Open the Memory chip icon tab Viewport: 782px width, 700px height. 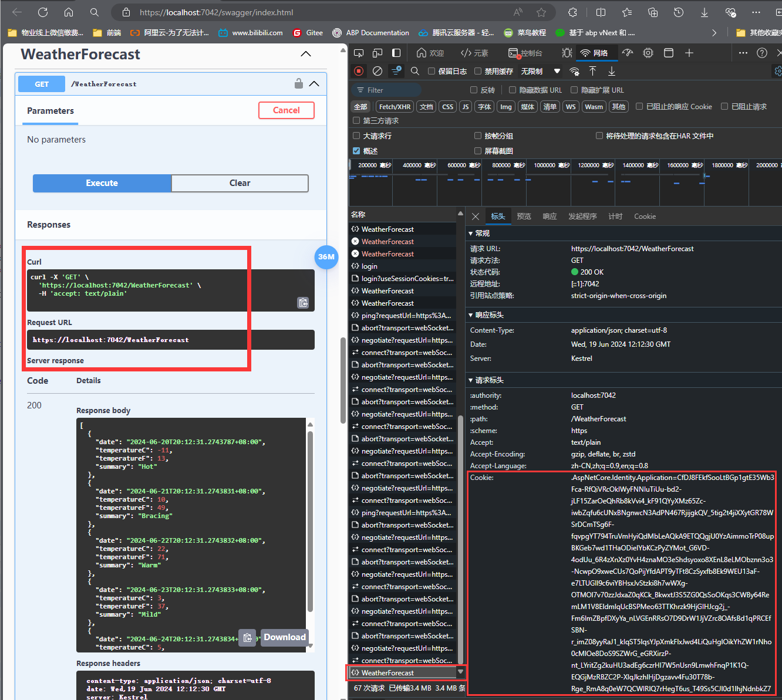(x=648, y=53)
